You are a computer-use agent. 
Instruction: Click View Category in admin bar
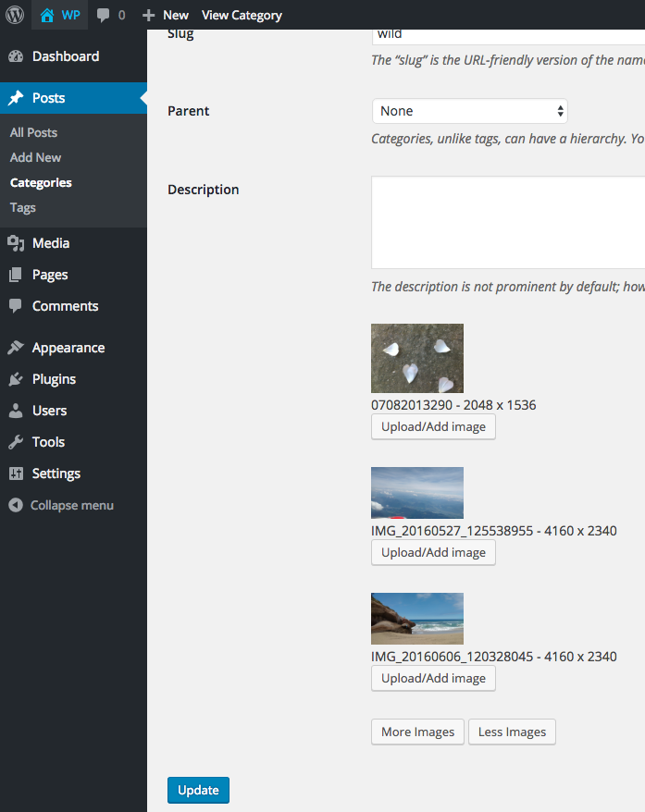point(242,16)
